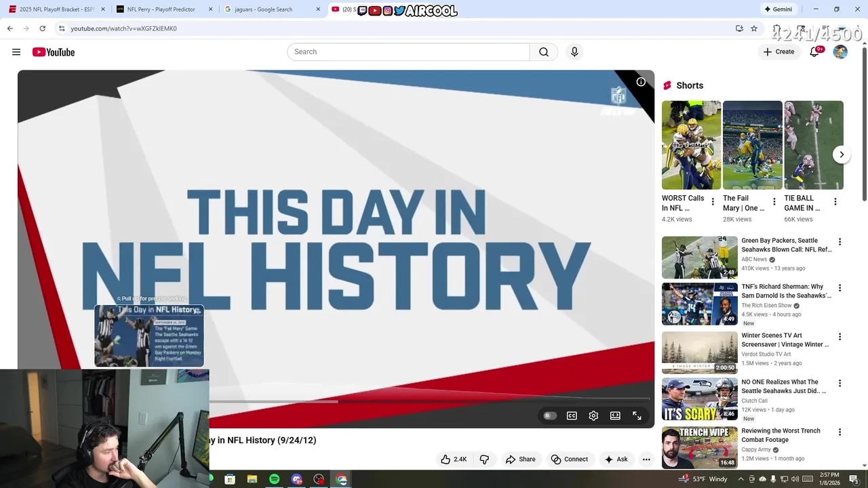Focus the YouTube search field
Viewport: 868px width, 488px height.
click(x=408, y=52)
